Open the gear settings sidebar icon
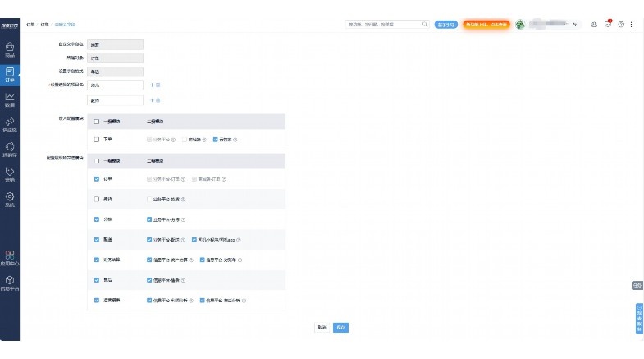 coord(10,200)
